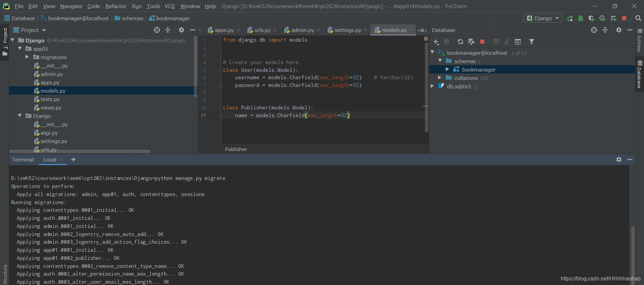Launch the profiler run icon
Image resolution: width=644 pixels, height=285 pixels.
pos(602,18)
